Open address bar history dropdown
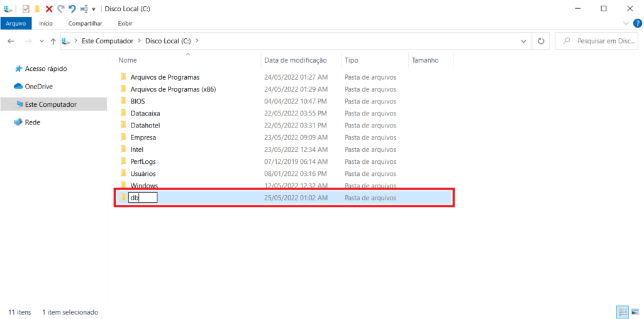 point(524,41)
